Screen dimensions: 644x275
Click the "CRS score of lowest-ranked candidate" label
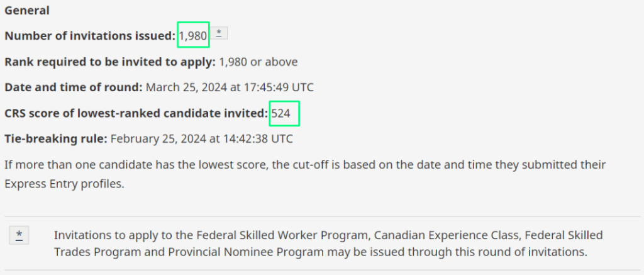coord(136,114)
